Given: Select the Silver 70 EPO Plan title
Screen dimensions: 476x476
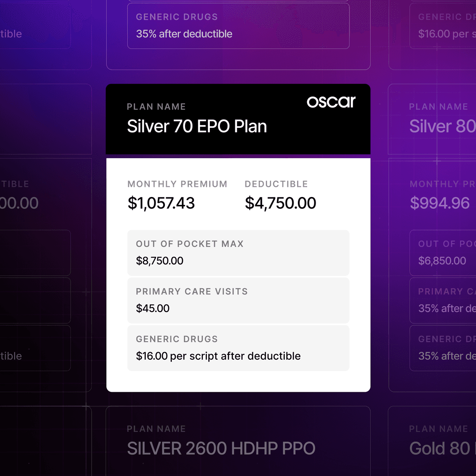Looking at the screenshot, I should tap(197, 126).
